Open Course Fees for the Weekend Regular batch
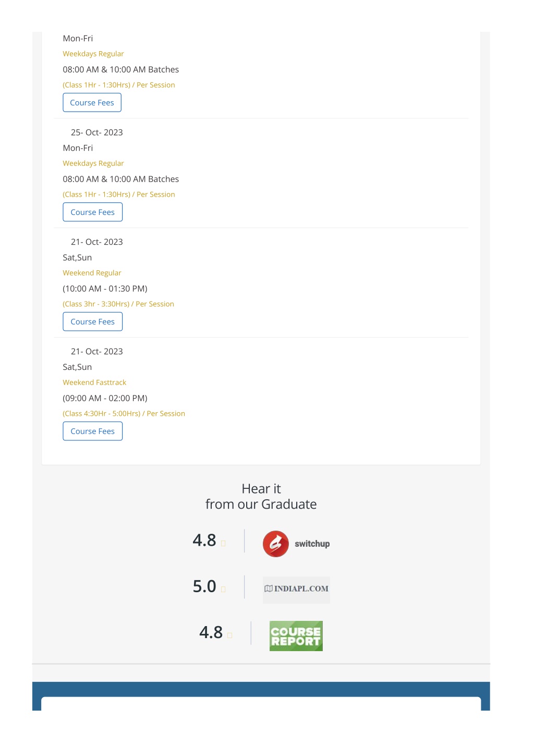This screenshot has width=534, height=756. coord(93,321)
